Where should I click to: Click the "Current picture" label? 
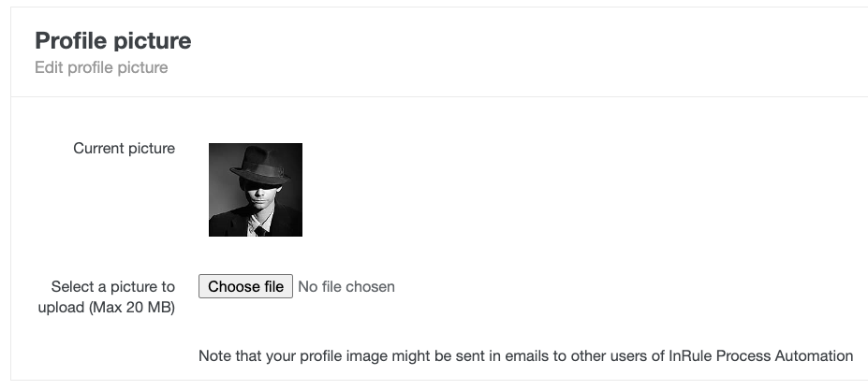click(124, 148)
